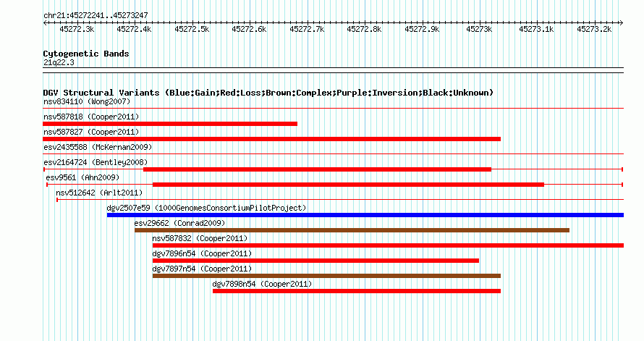644x341 pixels.
Task: Click the esv29662 (Conrad2009) label
Action: coord(180,223)
